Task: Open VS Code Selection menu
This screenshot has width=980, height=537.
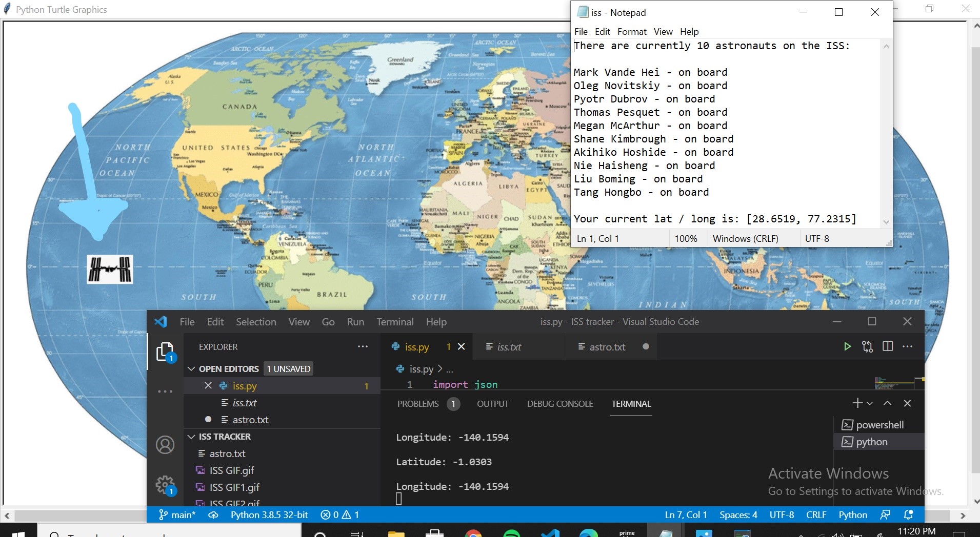Action: [x=256, y=322]
